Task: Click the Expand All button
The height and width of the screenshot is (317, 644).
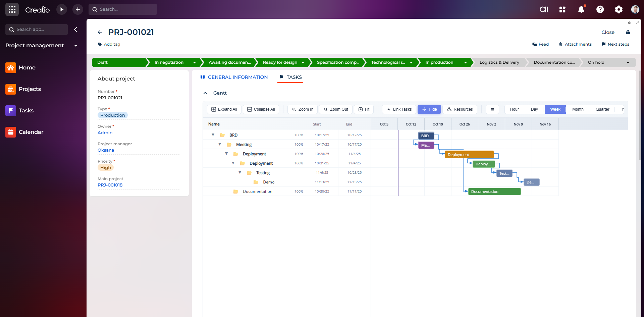Action: [x=224, y=109]
